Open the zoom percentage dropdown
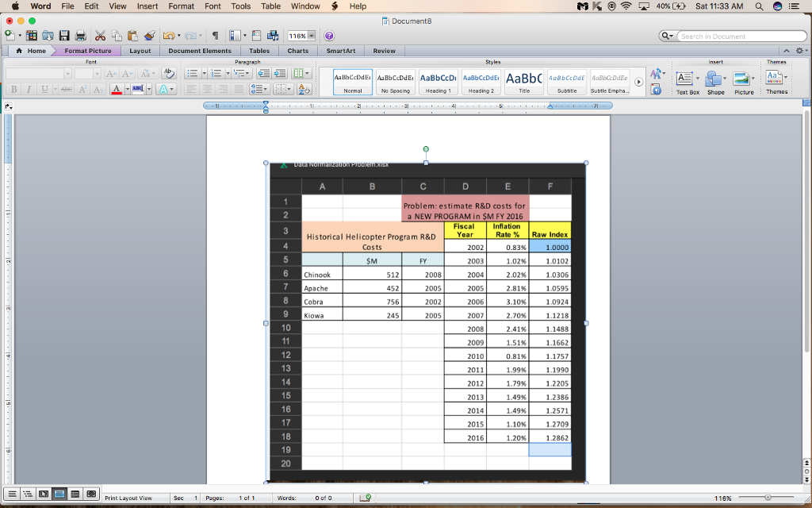The height and width of the screenshot is (508, 812). [311, 36]
